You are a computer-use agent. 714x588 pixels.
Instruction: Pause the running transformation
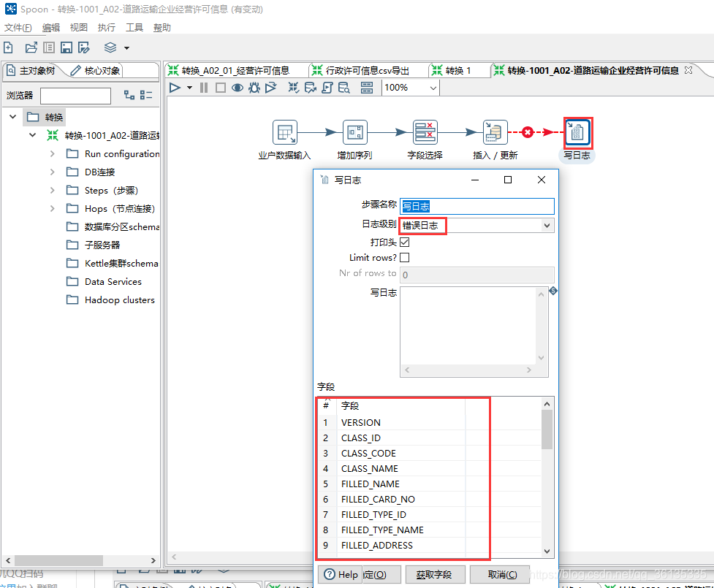point(204,88)
